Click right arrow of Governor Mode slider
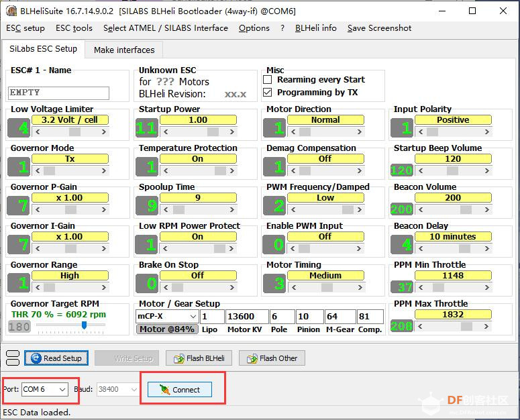The width and height of the screenshot is (520, 420). tap(104, 170)
